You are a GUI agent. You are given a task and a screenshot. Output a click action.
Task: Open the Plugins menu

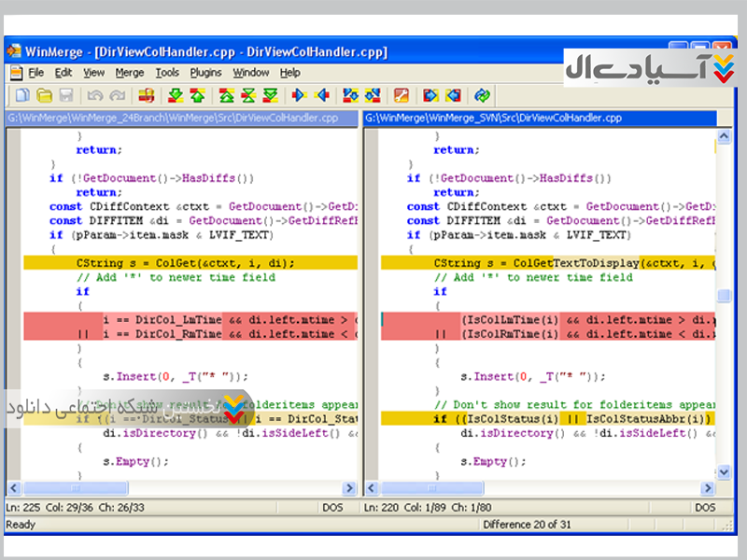[x=205, y=73]
